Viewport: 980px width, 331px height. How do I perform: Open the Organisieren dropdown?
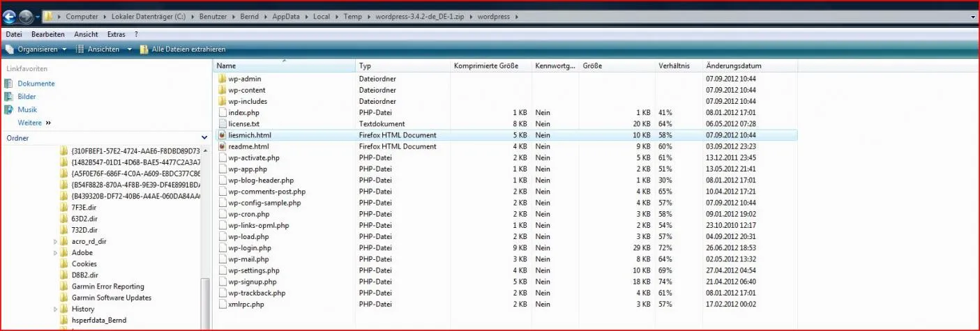click(x=36, y=49)
